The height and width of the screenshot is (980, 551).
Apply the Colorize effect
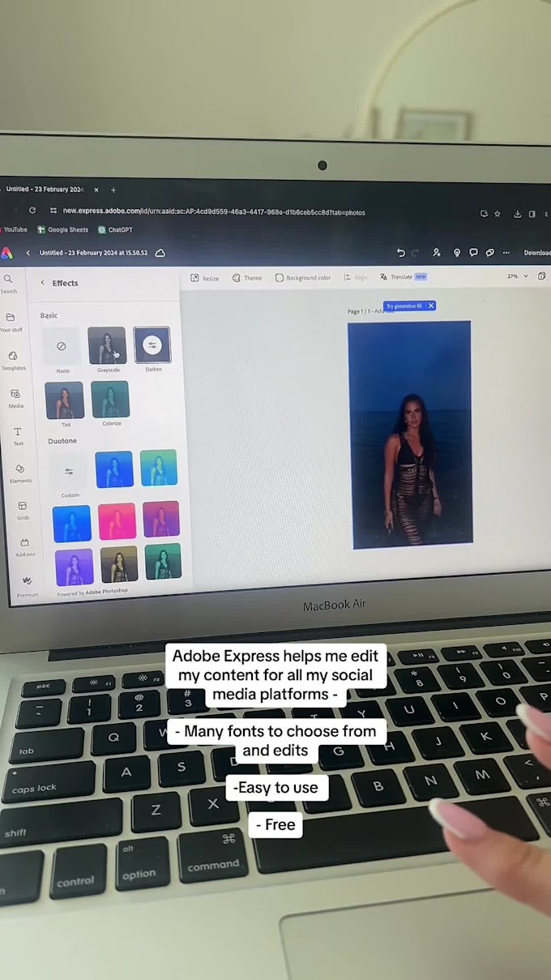110,400
